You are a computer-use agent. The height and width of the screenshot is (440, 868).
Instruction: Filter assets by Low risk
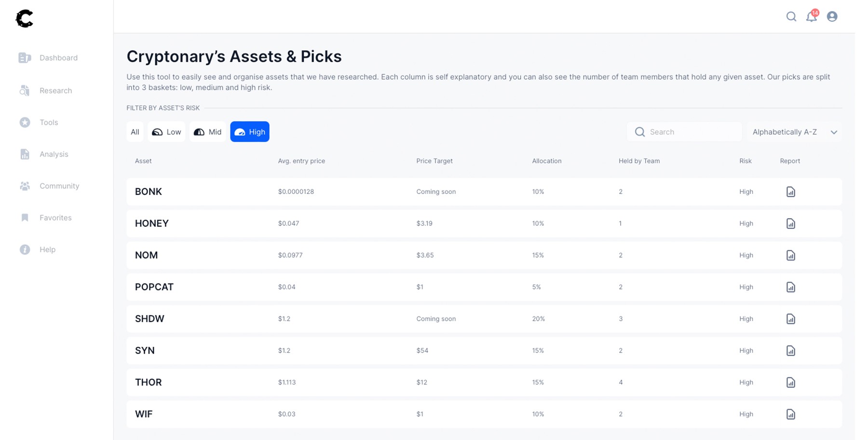[166, 132]
